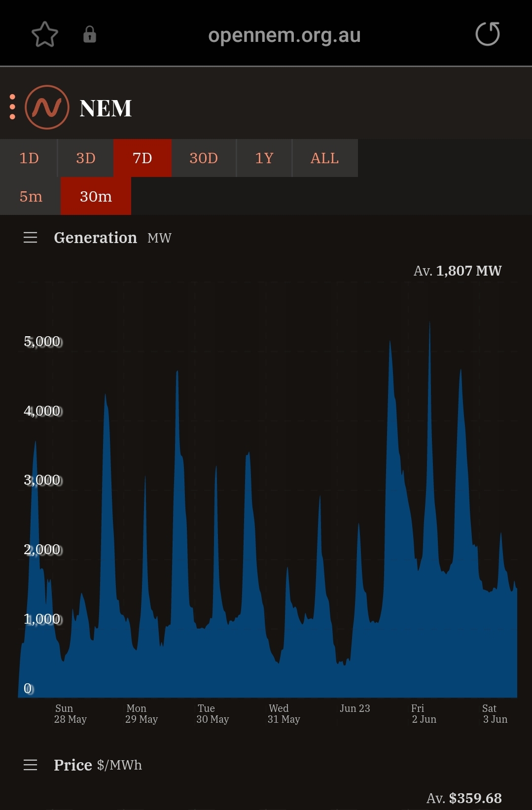The image size is (532, 810).
Task: Tap the Av. $359.68 price value
Action: pyautogui.click(x=464, y=798)
